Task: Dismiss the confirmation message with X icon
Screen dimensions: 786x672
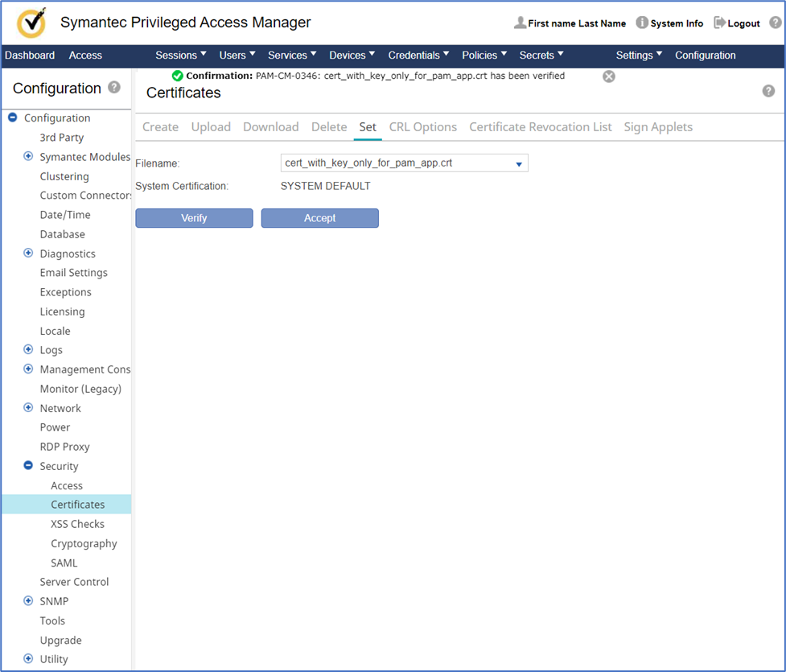Action: (x=609, y=76)
